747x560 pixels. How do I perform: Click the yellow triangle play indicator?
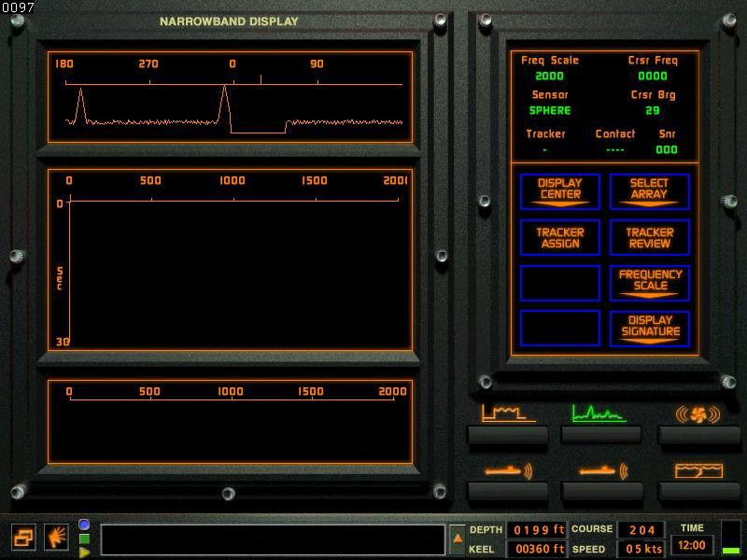click(84, 553)
